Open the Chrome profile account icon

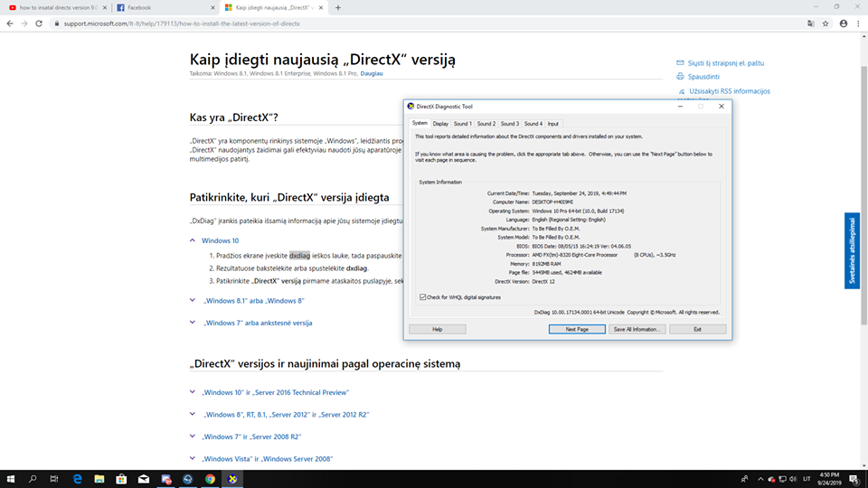(843, 23)
